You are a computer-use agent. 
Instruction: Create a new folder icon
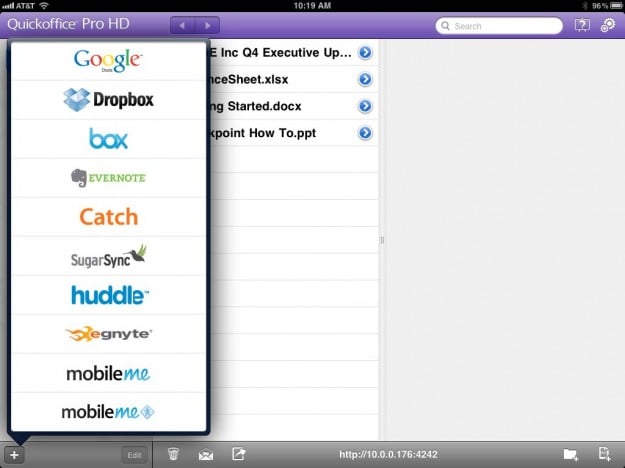click(x=571, y=454)
